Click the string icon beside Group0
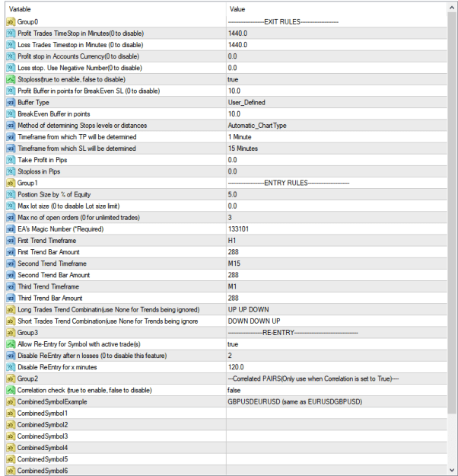458x476 pixels. click(x=11, y=22)
